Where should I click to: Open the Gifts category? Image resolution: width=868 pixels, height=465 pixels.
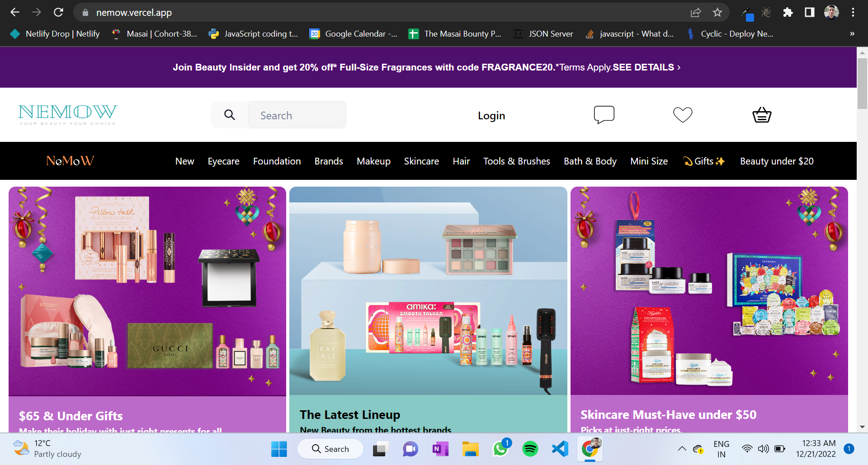[x=704, y=161]
